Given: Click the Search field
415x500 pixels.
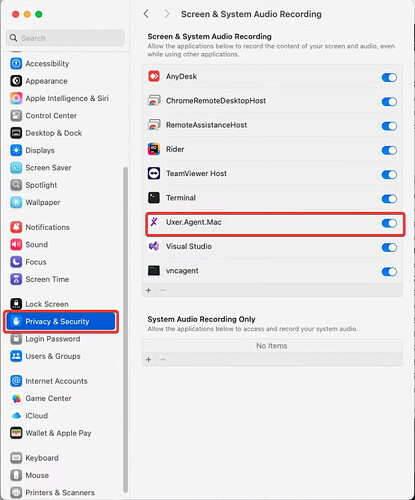Looking at the screenshot, I should pyautogui.click(x=65, y=38).
